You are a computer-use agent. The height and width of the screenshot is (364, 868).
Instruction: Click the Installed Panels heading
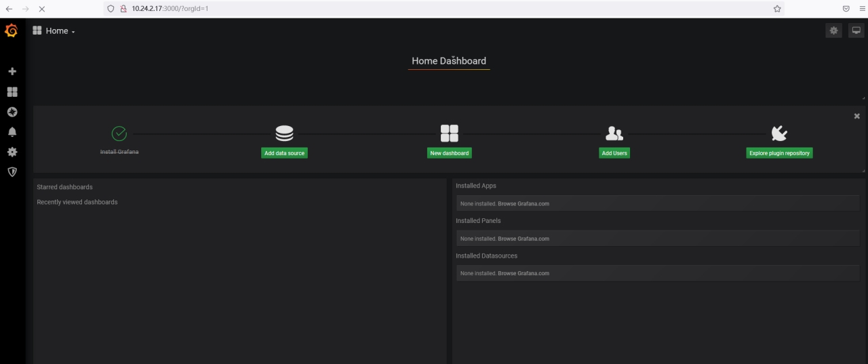[x=478, y=221]
